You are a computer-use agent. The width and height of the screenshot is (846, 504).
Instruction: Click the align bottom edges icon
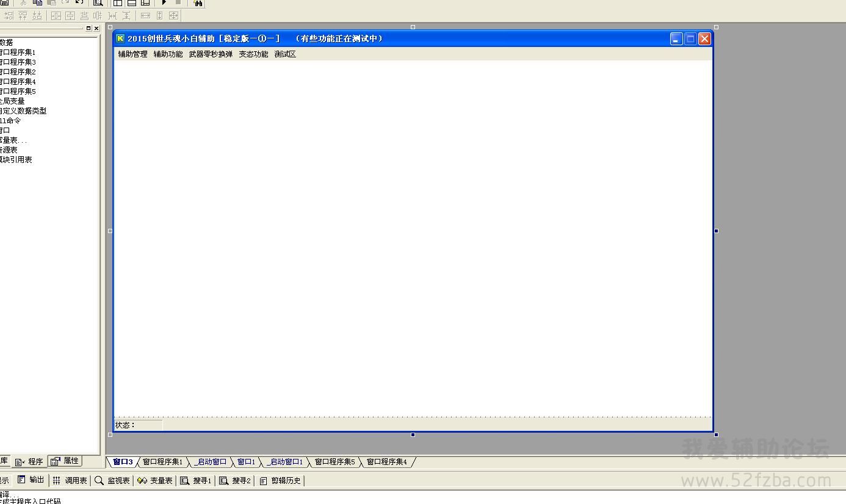point(37,15)
